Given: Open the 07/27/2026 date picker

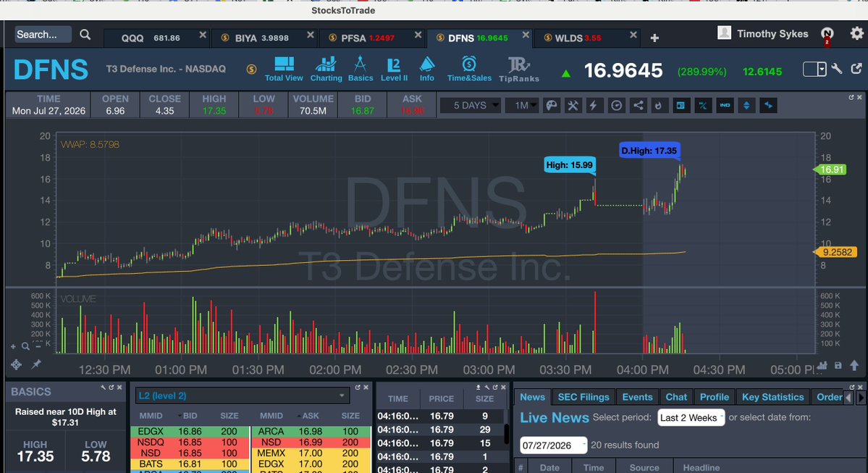Looking at the screenshot, I should point(553,445).
